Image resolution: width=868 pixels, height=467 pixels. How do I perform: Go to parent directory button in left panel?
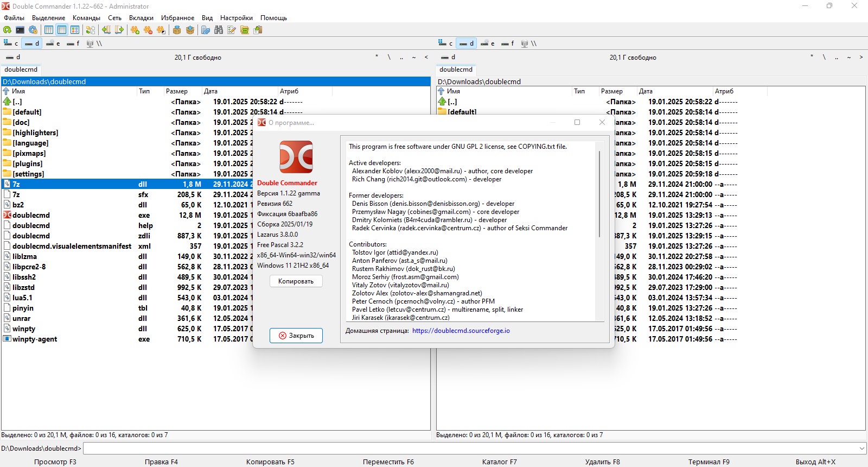point(401,57)
